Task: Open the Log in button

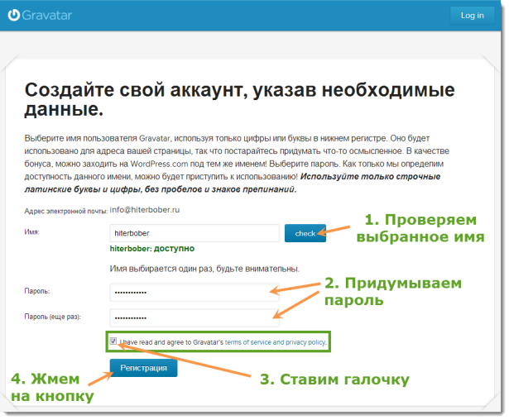Action: pyautogui.click(x=472, y=15)
